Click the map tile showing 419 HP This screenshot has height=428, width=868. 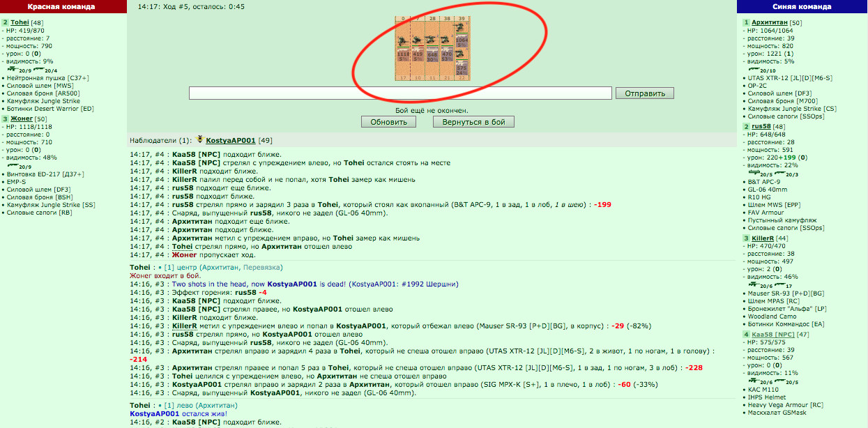click(x=418, y=54)
